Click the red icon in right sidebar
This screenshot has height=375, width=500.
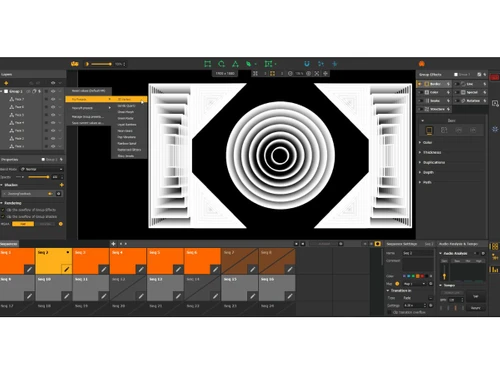tap(494, 77)
